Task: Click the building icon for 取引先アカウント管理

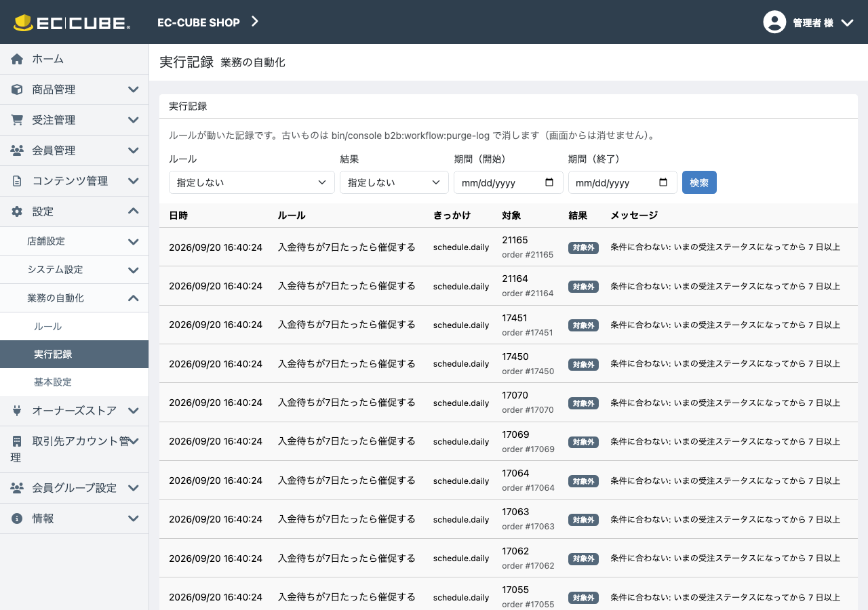Action: click(17, 441)
